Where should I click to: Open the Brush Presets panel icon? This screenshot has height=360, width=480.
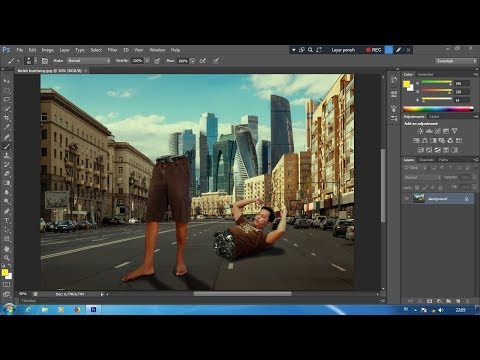tap(394, 118)
